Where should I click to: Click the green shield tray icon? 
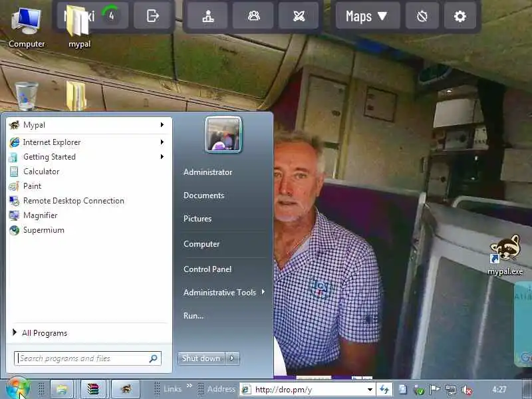[x=419, y=390]
